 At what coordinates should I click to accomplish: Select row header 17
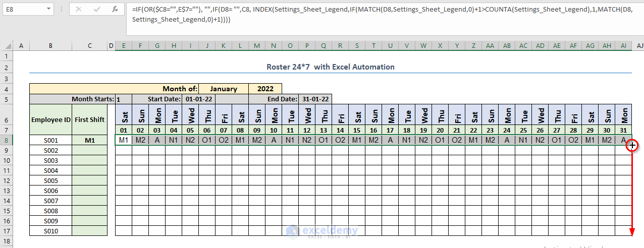tap(7, 231)
